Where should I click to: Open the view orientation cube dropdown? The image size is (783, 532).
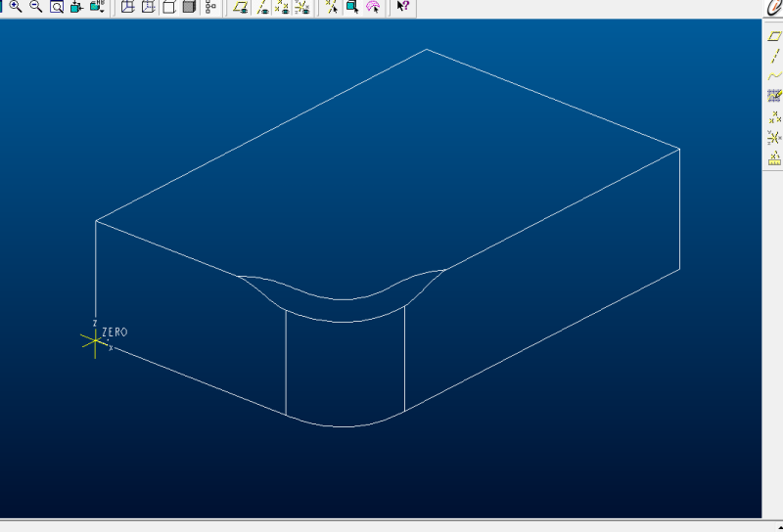[x=98, y=7]
